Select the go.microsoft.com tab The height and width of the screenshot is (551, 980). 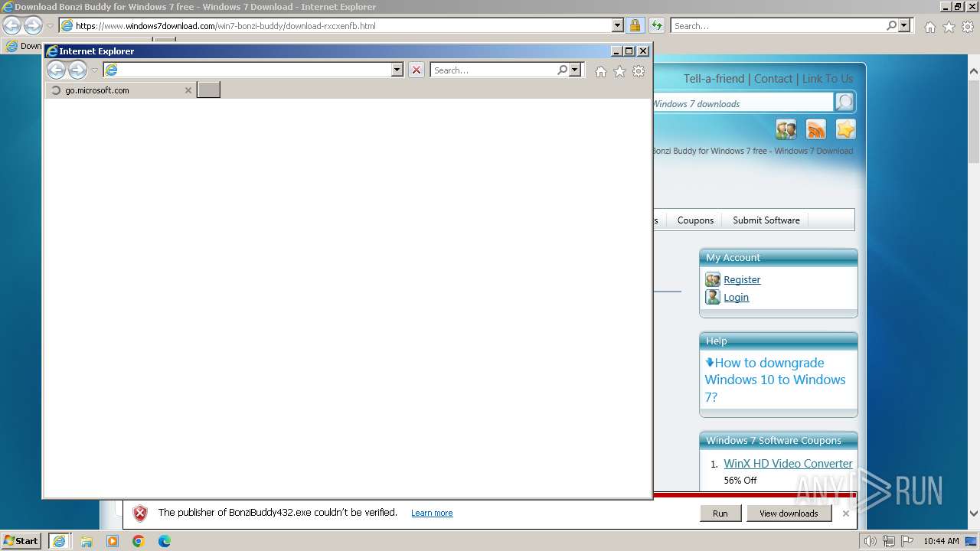pyautogui.click(x=120, y=90)
